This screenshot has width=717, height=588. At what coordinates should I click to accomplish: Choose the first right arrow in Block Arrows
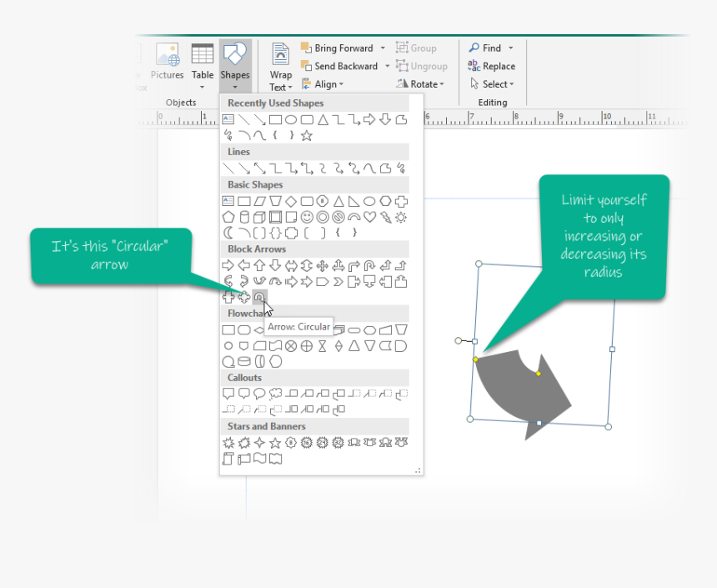coord(228,266)
